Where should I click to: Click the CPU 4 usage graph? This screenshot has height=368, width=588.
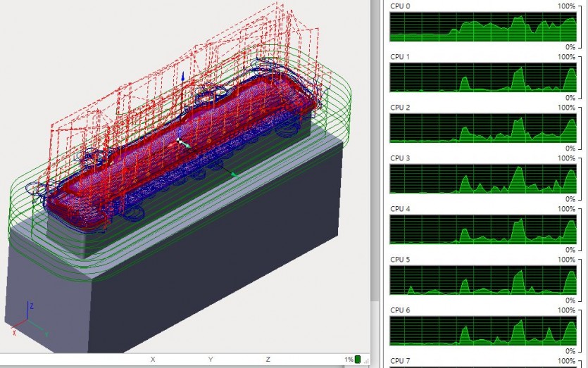point(483,230)
